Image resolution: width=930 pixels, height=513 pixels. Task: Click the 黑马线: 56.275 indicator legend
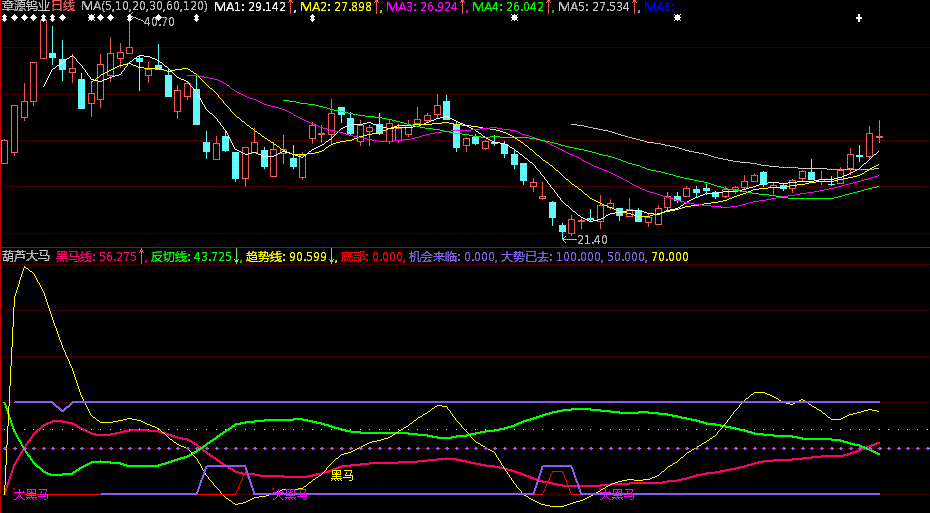96,257
